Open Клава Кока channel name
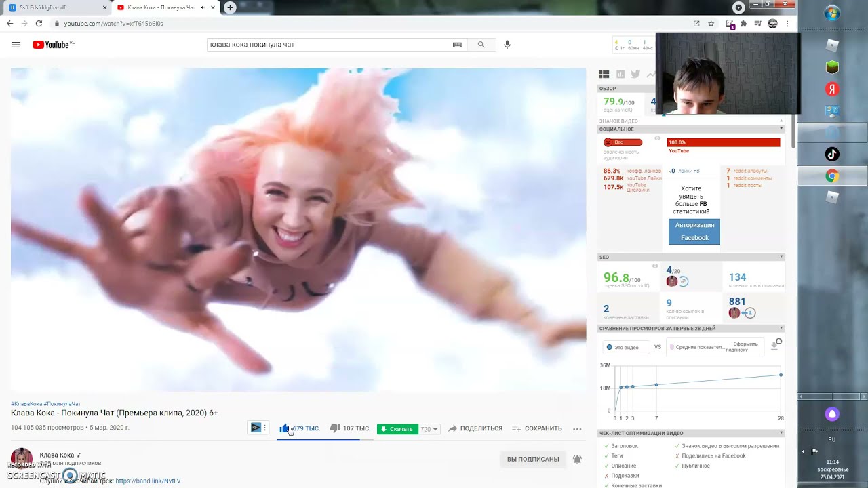Image resolution: width=868 pixels, height=488 pixels. (x=57, y=455)
